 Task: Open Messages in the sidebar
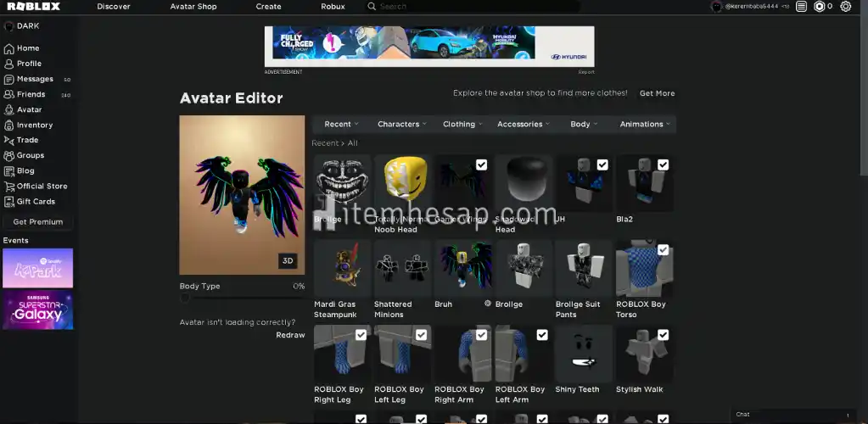35,79
